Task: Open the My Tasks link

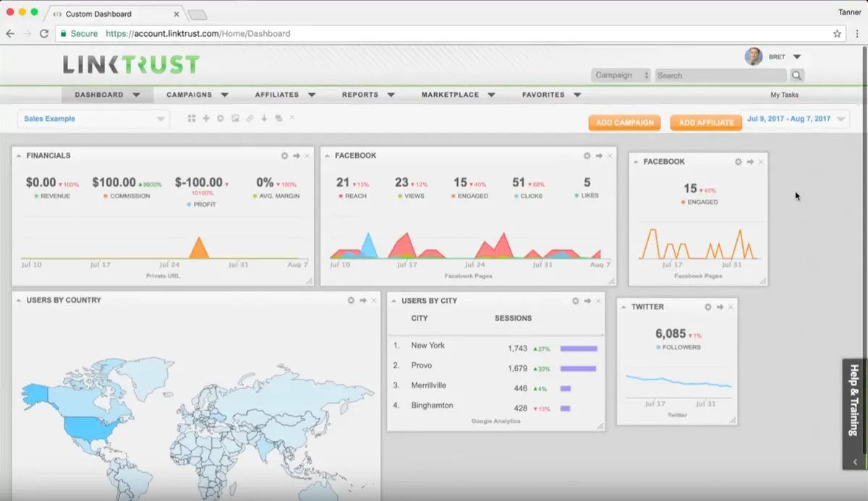Action: click(784, 95)
